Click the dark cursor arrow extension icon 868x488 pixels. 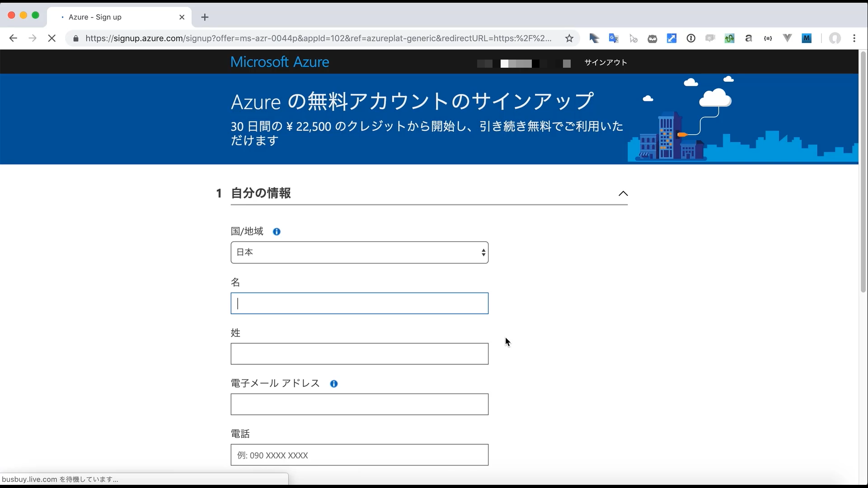click(x=594, y=38)
